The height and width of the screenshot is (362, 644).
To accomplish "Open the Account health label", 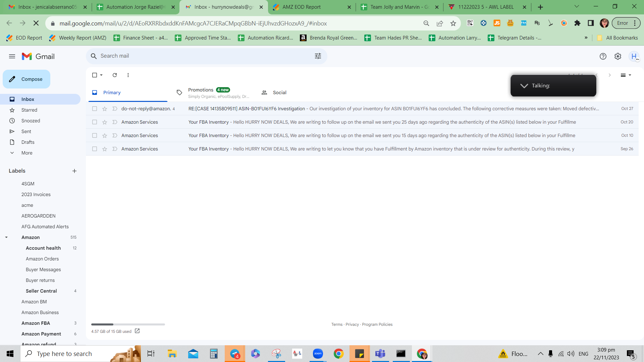I will (x=43, y=248).
